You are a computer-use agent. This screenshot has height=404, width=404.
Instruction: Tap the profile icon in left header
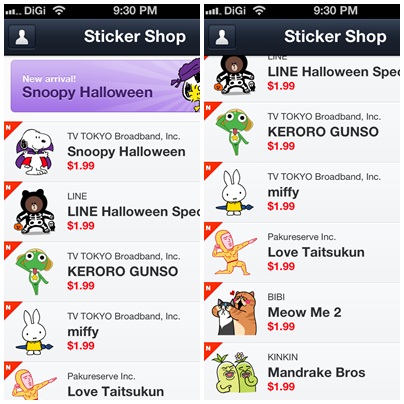coord(22,37)
